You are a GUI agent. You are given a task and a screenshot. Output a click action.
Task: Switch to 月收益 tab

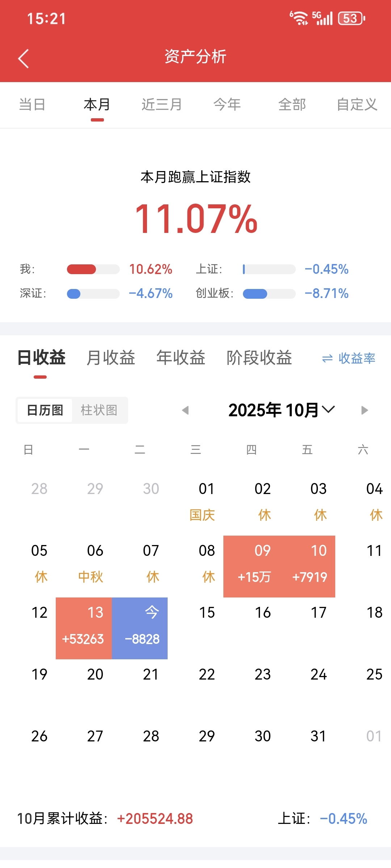coord(111,358)
